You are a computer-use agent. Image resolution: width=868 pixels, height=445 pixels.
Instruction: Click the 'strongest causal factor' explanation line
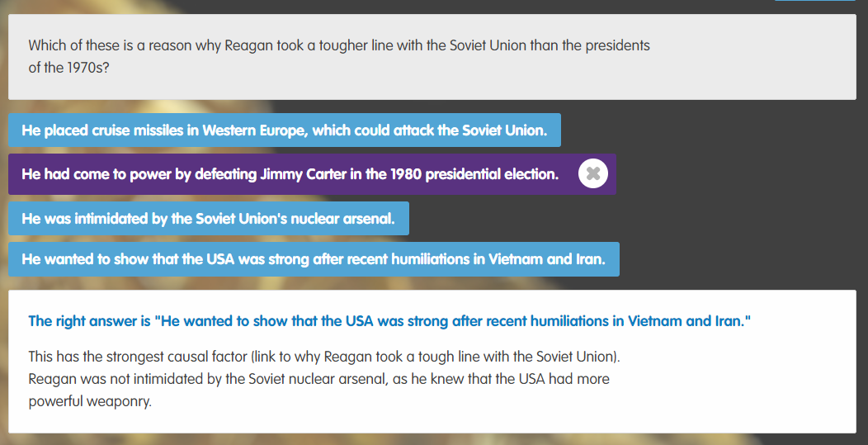[x=324, y=357]
